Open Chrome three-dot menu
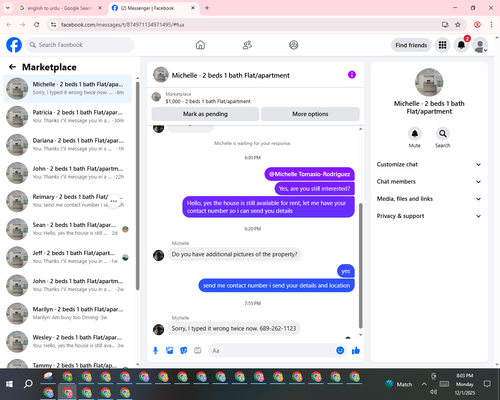The width and height of the screenshot is (500, 400). [x=491, y=25]
